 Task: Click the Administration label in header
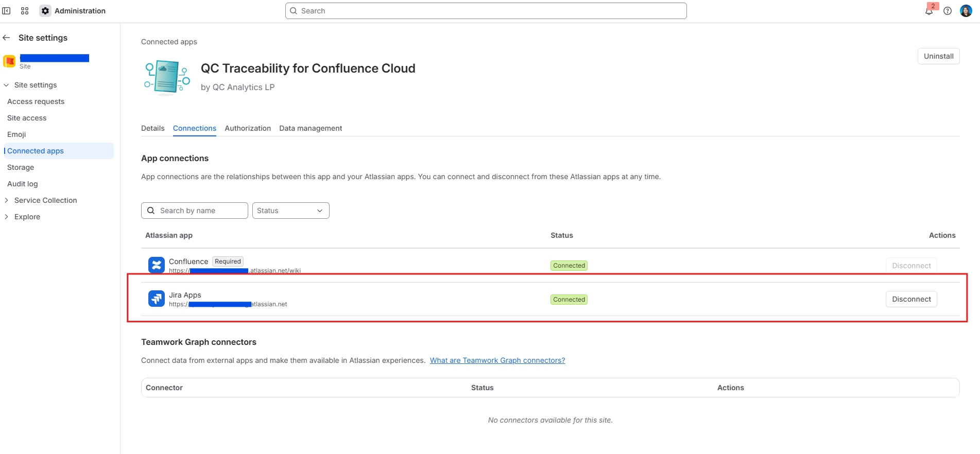pyautogui.click(x=80, y=11)
